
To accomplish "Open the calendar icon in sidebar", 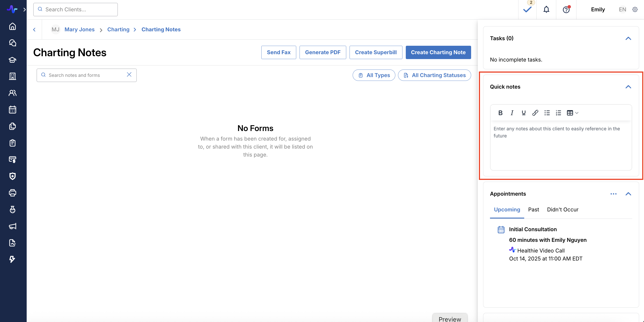I will point(12,110).
